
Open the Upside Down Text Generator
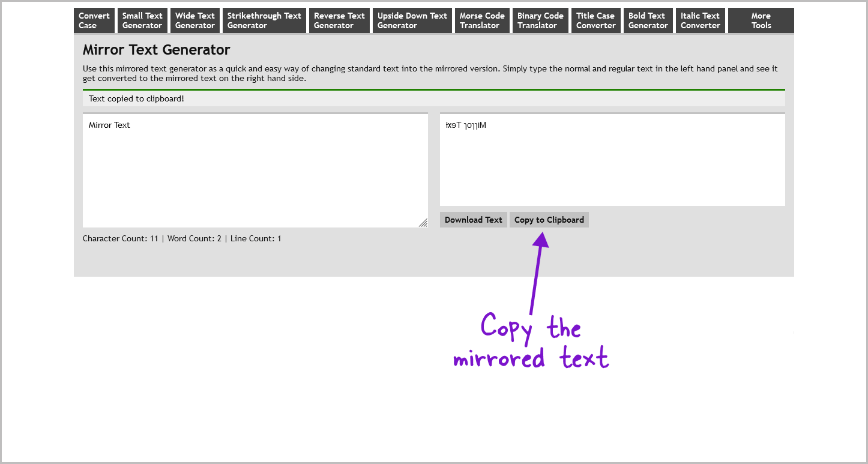point(412,20)
